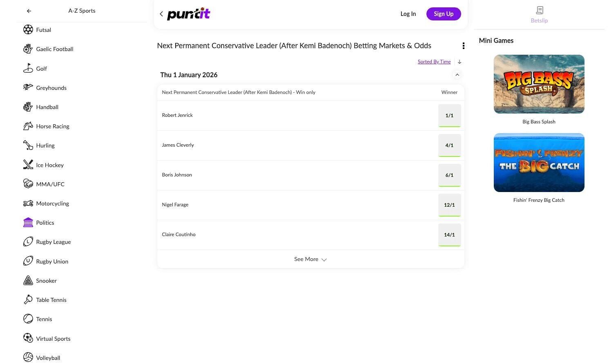This screenshot has width=609, height=364.
Task: Open the Snooker icon entry
Action: pyautogui.click(x=28, y=281)
